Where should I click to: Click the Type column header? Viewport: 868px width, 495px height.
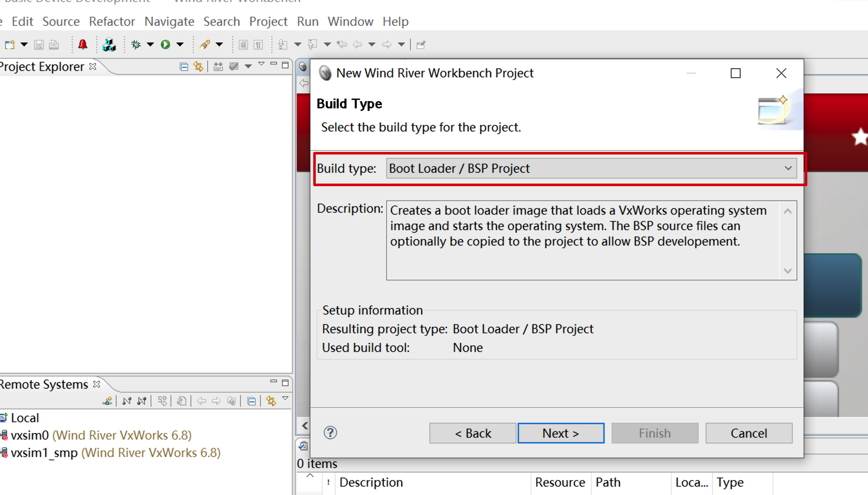point(742,482)
